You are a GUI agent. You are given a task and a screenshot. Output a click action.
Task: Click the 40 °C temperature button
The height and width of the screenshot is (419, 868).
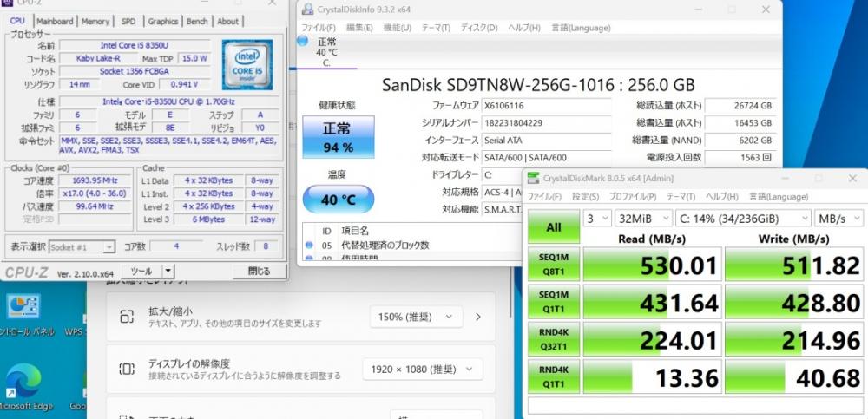[339, 200]
